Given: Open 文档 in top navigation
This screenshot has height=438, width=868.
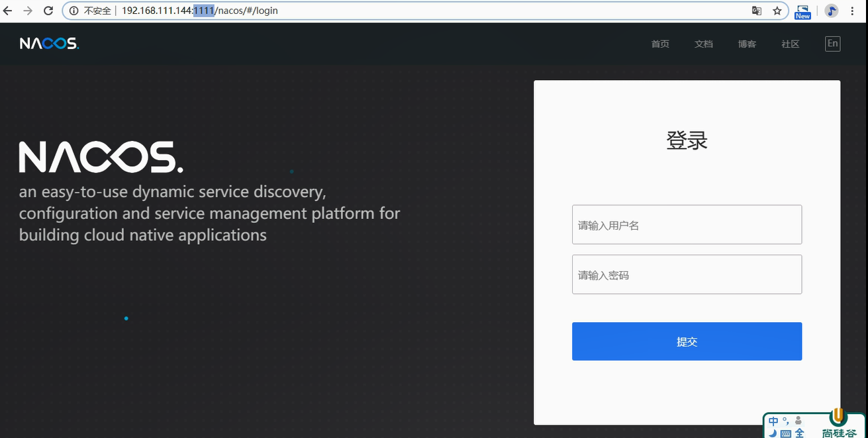Looking at the screenshot, I should (704, 44).
